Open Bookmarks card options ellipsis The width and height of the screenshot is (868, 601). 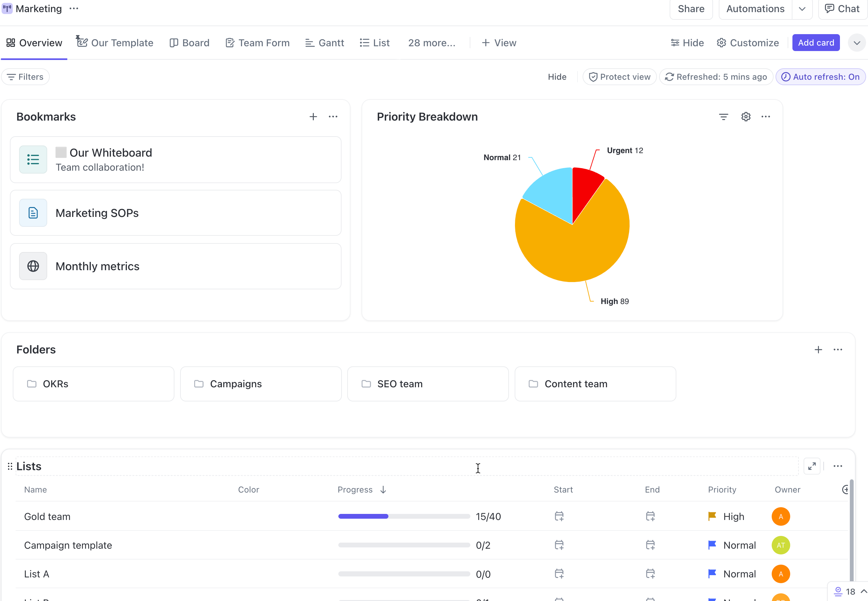coord(333,117)
